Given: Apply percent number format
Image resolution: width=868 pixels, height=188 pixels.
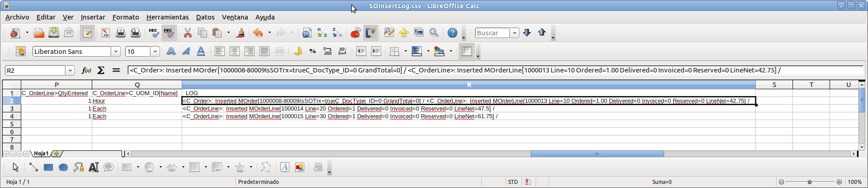Looking at the screenshot, I should (312, 51).
